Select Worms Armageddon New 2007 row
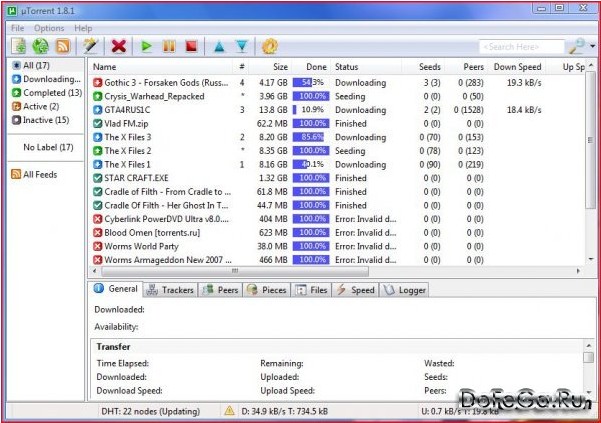Screen dimensions: 601x423 (337, 260)
